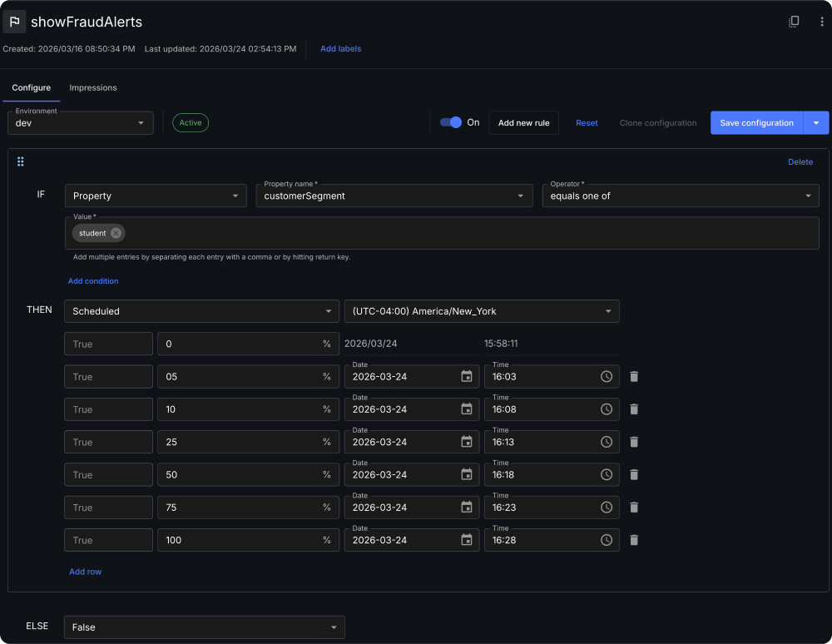Open calendar picker for the 16:08 row

(x=467, y=409)
